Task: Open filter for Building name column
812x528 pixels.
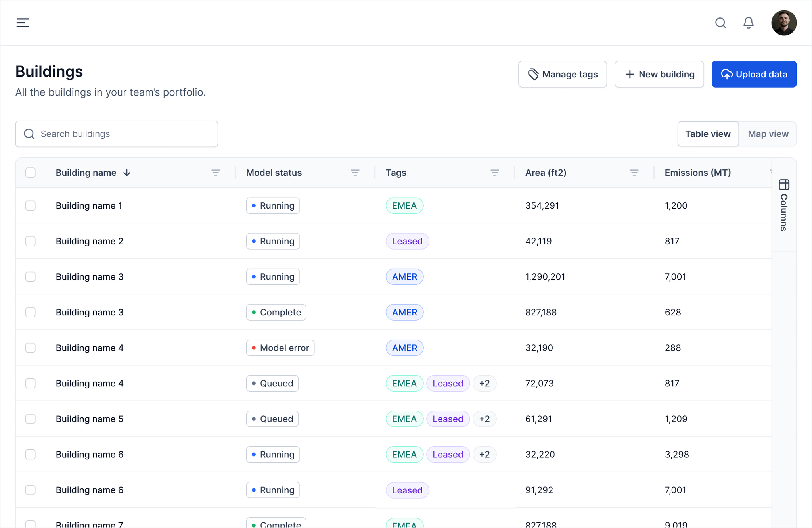Action: coord(215,173)
